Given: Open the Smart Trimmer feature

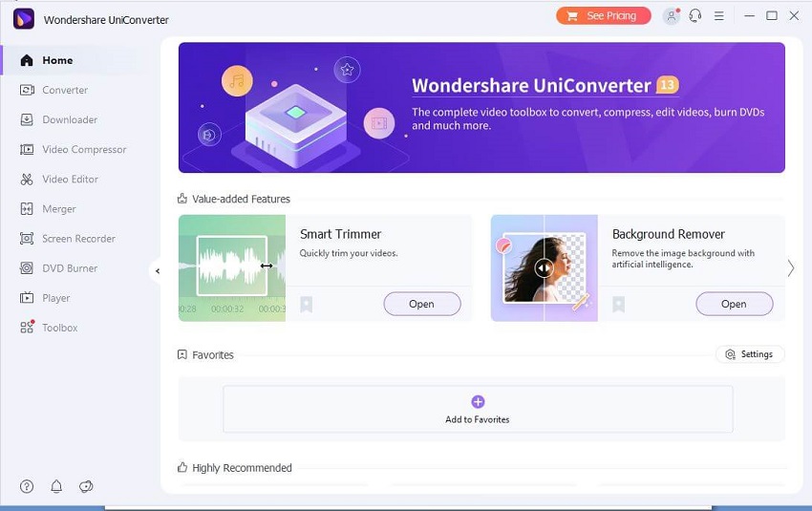Looking at the screenshot, I should [x=422, y=304].
